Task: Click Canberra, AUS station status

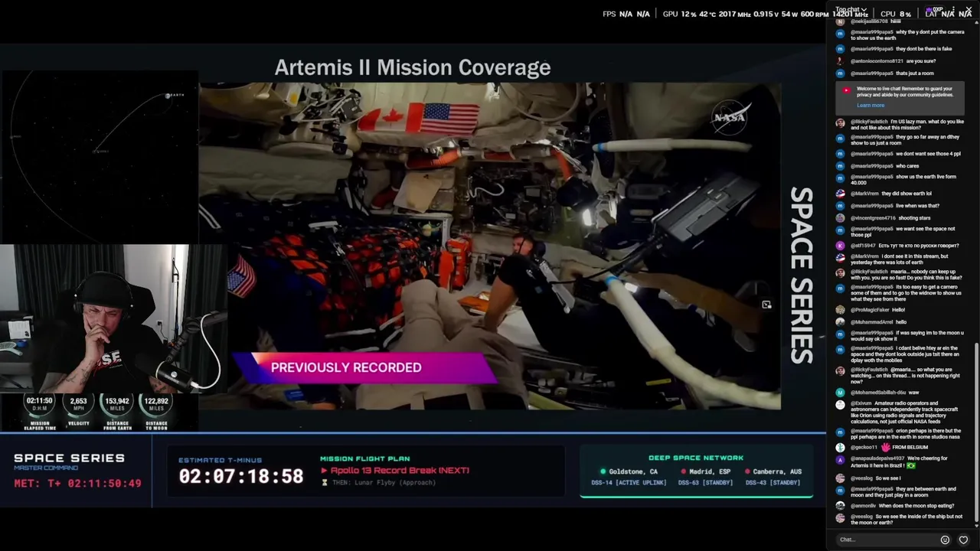Action: [773, 471]
